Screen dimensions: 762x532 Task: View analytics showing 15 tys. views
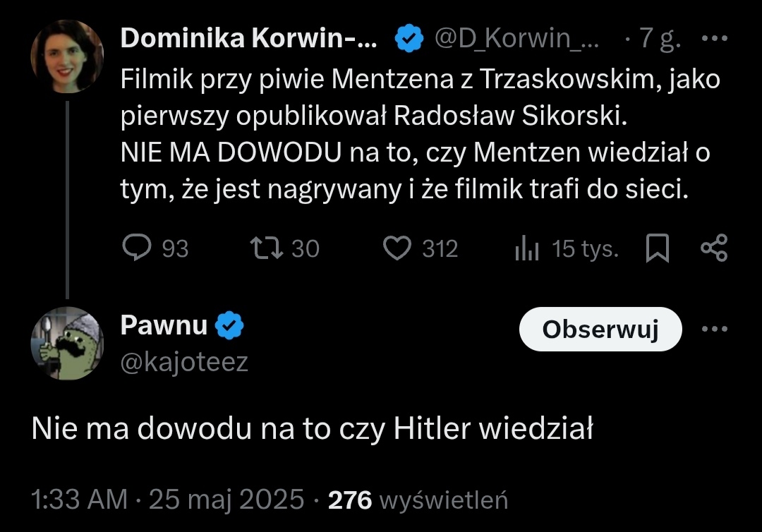coord(527,248)
